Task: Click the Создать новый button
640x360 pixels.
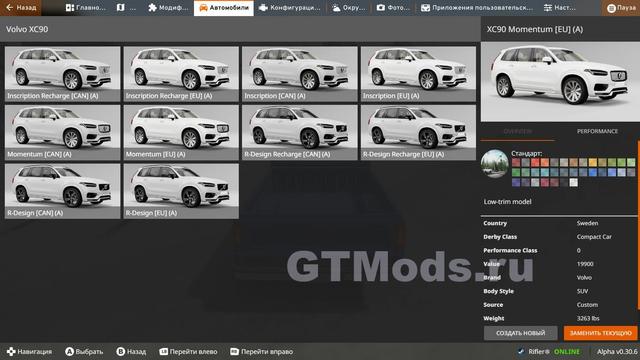Action: point(520,333)
